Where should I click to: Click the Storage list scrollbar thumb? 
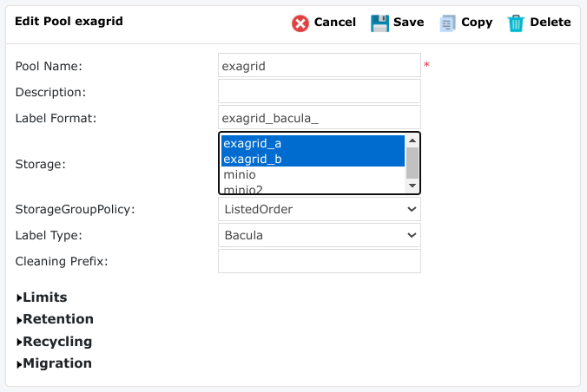[412, 163]
